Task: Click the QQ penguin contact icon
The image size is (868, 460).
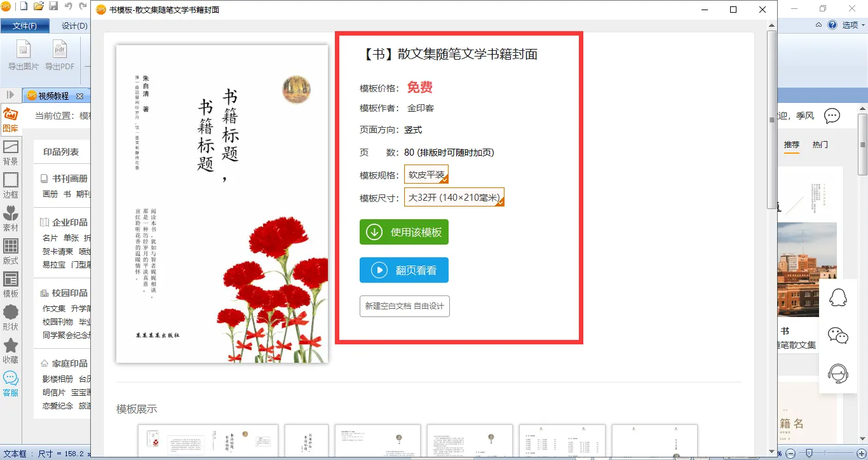Action: [838, 297]
